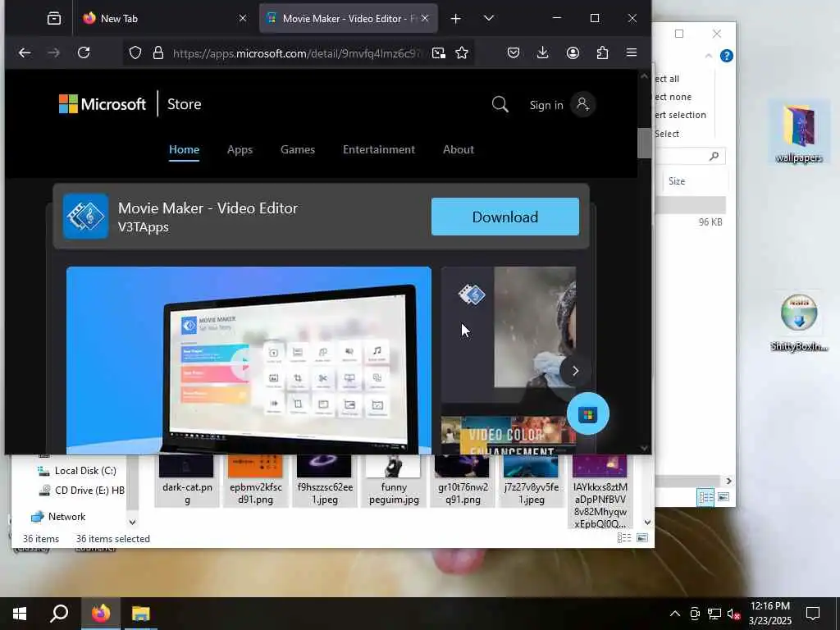Open the Apps navigation tab
This screenshot has height=630, width=840.
(x=240, y=149)
